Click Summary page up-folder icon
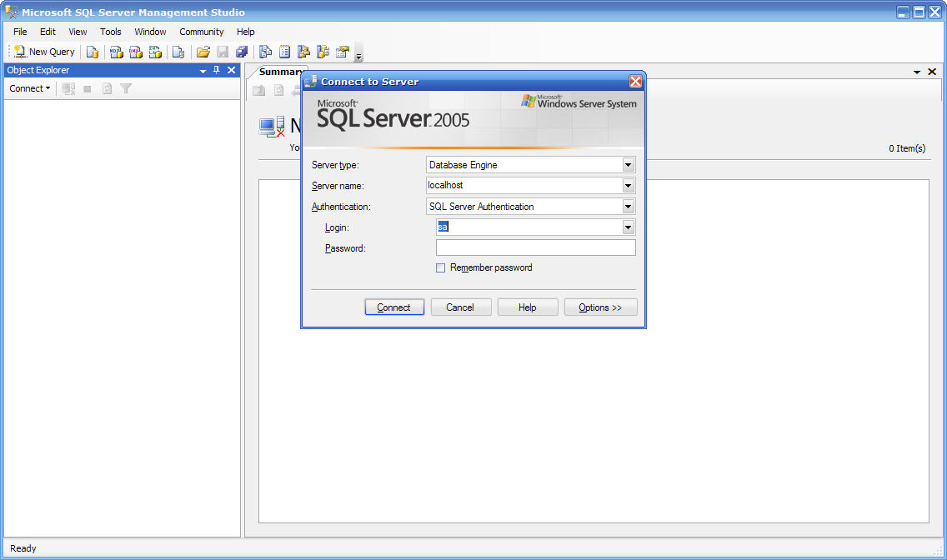The height and width of the screenshot is (560, 947). click(x=259, y=91)
